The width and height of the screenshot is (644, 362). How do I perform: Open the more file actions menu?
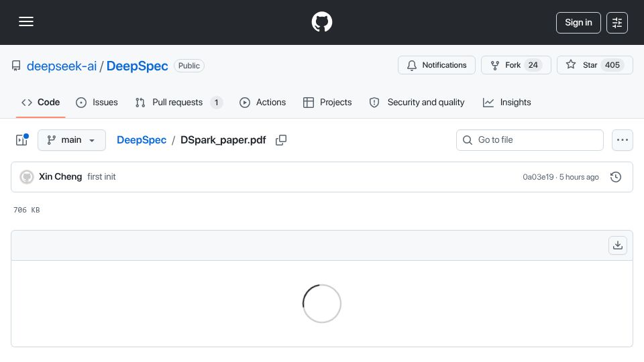coord(623,140)
